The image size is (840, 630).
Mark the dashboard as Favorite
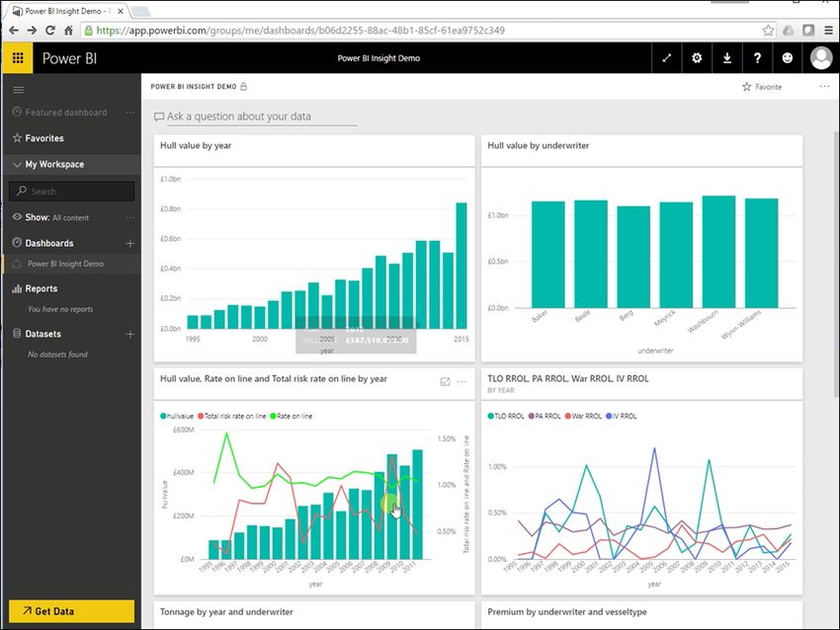click(x=762, y=86)
